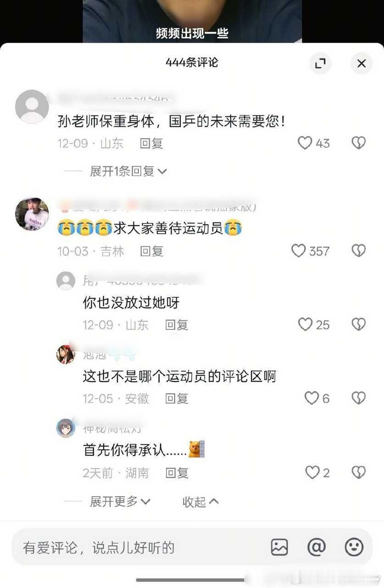Open the emoji picker icon
Image resolution: width=384 pixels, height=588 pixels.
354,547
